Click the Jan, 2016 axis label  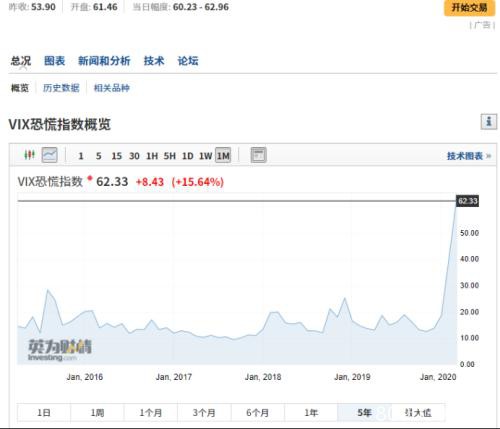click(85, 377)
